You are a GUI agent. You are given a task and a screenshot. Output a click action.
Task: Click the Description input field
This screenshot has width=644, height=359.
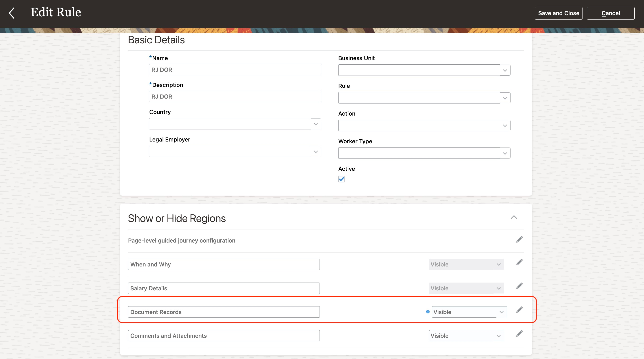pyautogui.click(x=235, y=97)
